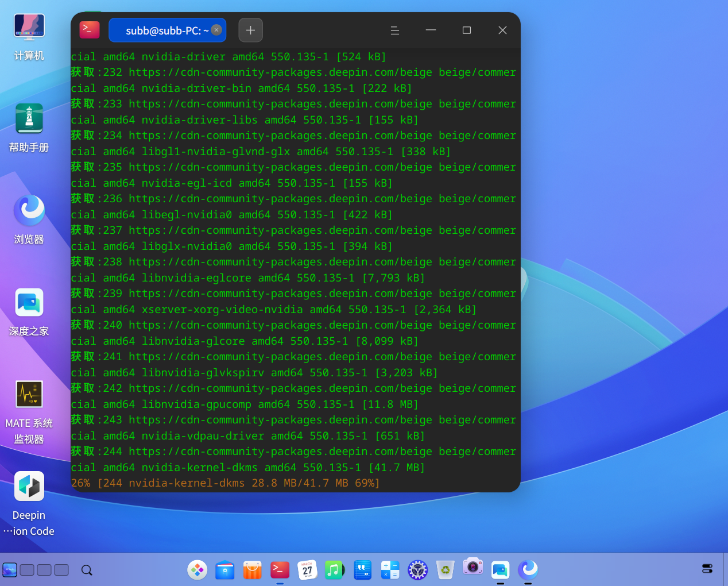Viewport: 728px width, 586px height.
Task: Click the "xserver-xorg-video-nvidia" output line
Action: (x=274, y=310)
